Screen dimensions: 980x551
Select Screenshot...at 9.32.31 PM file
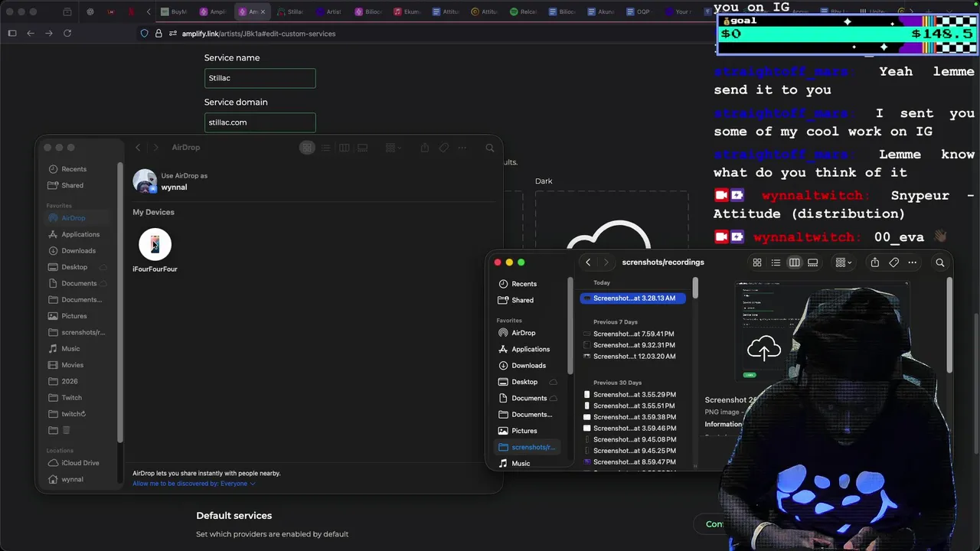pos(632,345)
